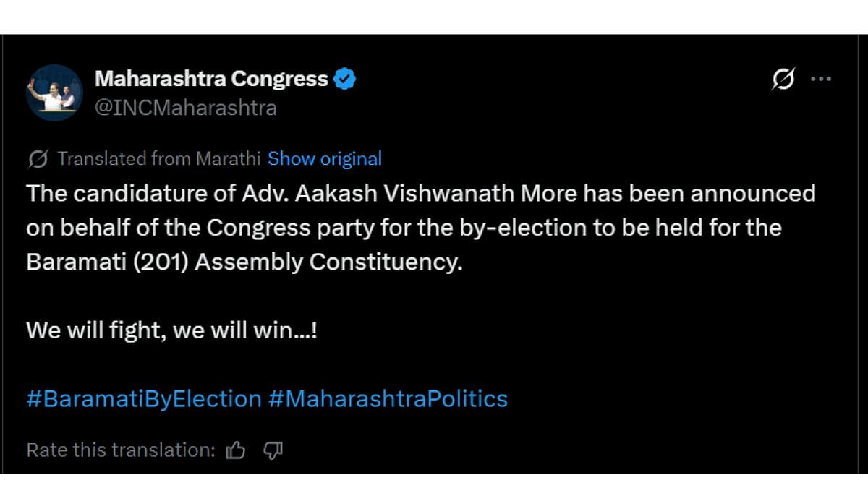868x488 pixels.
Task: Click 'Show original' to view the Marathi text
Action: click(x=325, y=159)
